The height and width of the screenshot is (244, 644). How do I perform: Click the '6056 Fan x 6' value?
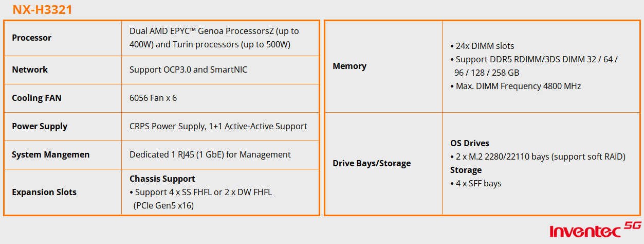(x=153, y=98)
